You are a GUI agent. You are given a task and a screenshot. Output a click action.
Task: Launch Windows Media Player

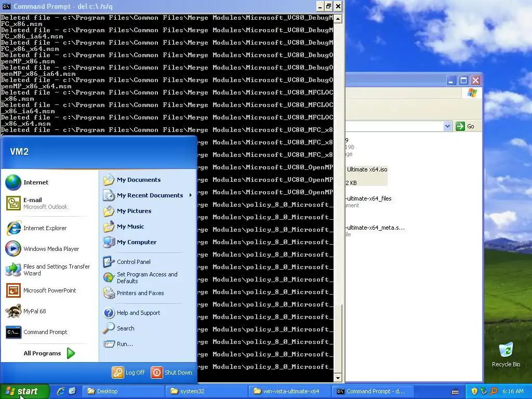pyautogui.click(x=43, y=249)
